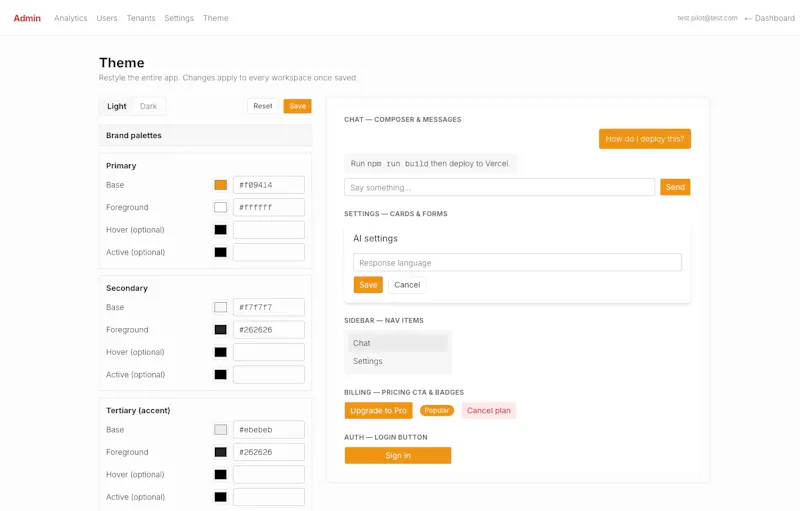Select Settings in the sidebar preview

point(397,361)
